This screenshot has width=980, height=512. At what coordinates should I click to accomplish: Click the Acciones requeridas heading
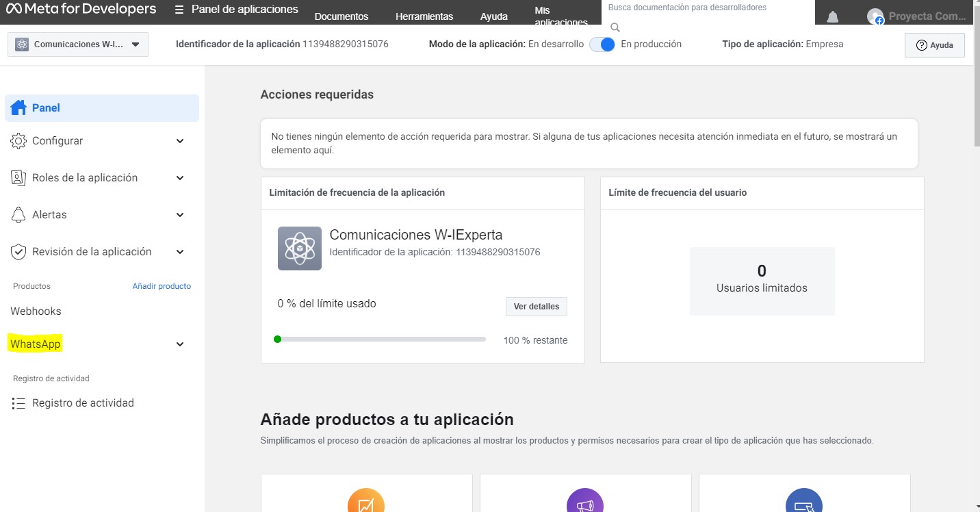point(317,94)
